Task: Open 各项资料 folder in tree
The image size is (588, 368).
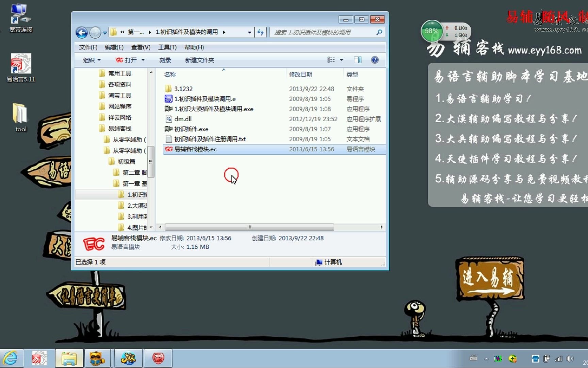Action: click(119, 84)
